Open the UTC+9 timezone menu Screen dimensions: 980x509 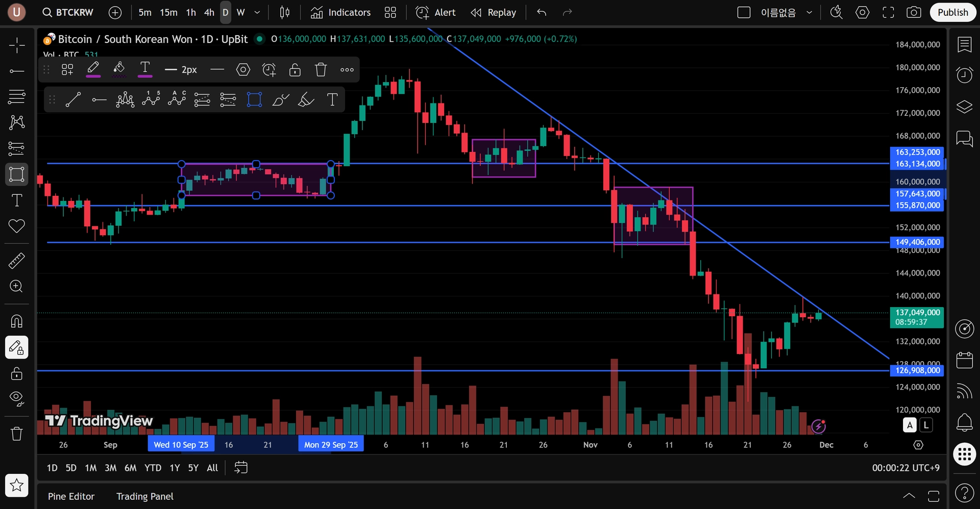pyautogui.click(x=905, y=468)
